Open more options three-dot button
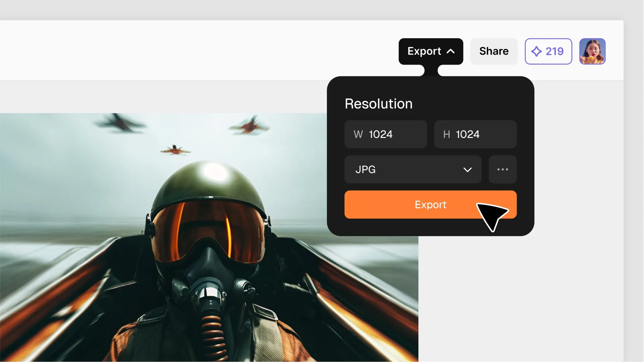 pyautogui.click(x=502, y=169)
